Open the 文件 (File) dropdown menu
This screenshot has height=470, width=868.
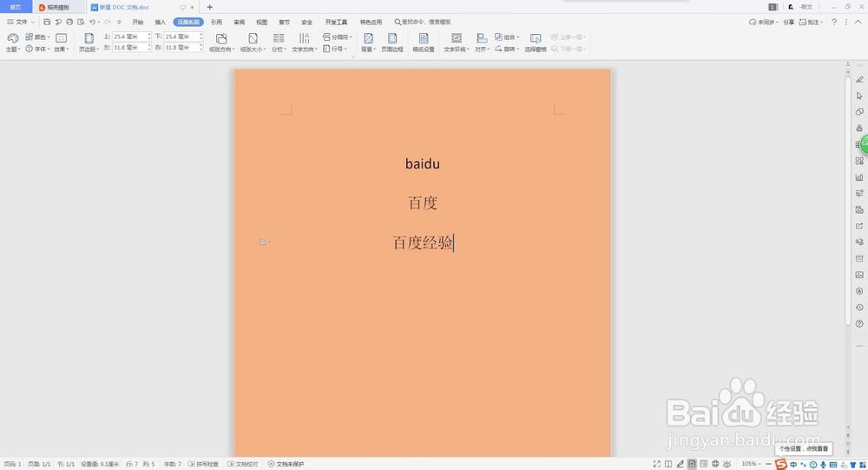[x=21, y=23]
